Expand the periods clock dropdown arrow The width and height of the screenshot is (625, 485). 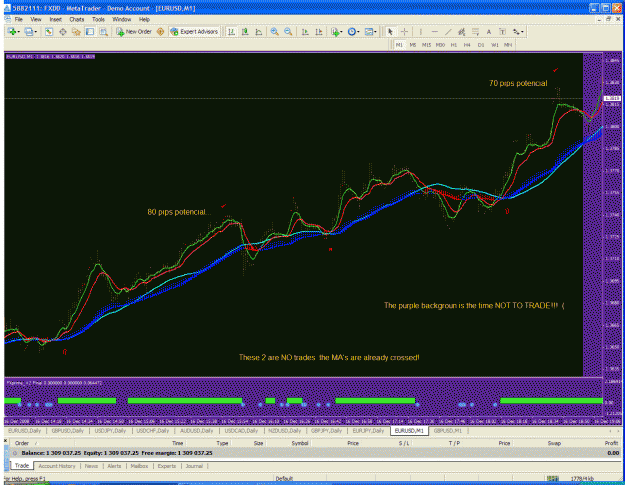point(358,32)
